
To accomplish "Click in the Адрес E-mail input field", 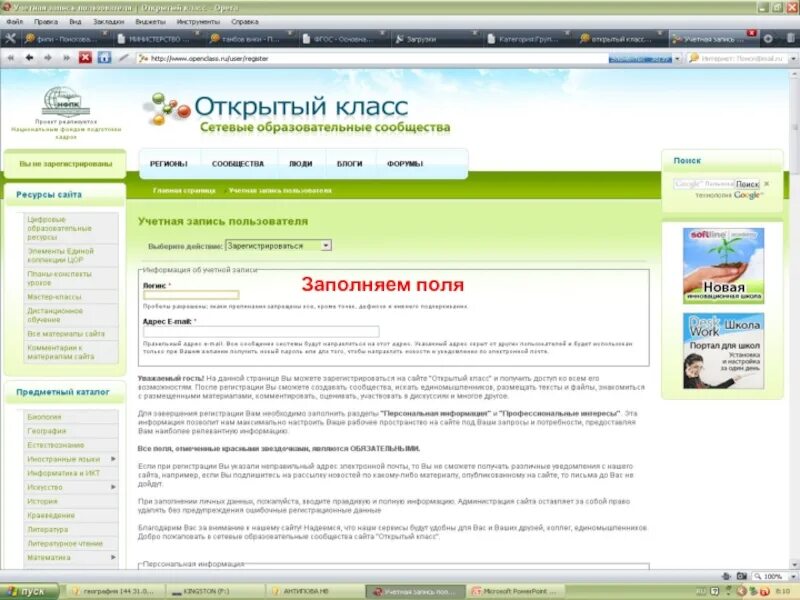I will (x=261, y=332).
